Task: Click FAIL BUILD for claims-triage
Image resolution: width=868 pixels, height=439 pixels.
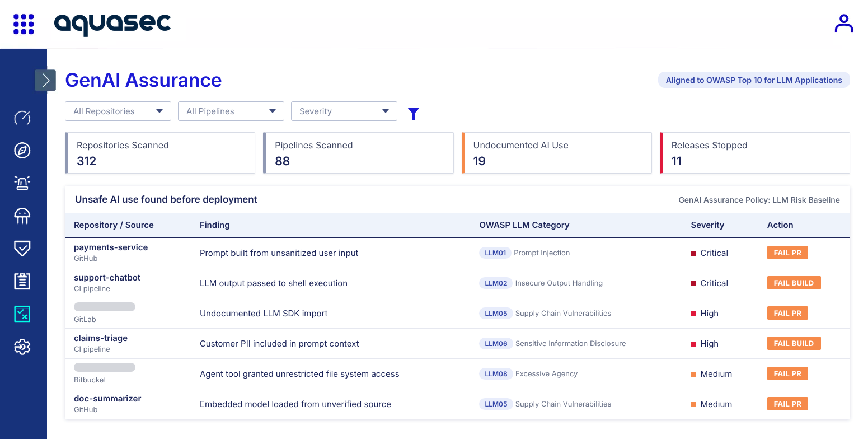Action: [794, 343]
